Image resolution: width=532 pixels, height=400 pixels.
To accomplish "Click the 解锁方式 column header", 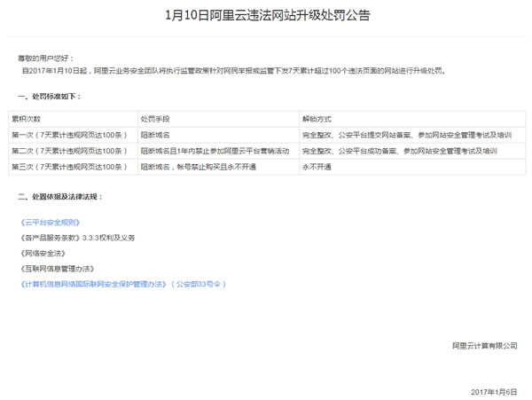I will (x=317, y=118).
